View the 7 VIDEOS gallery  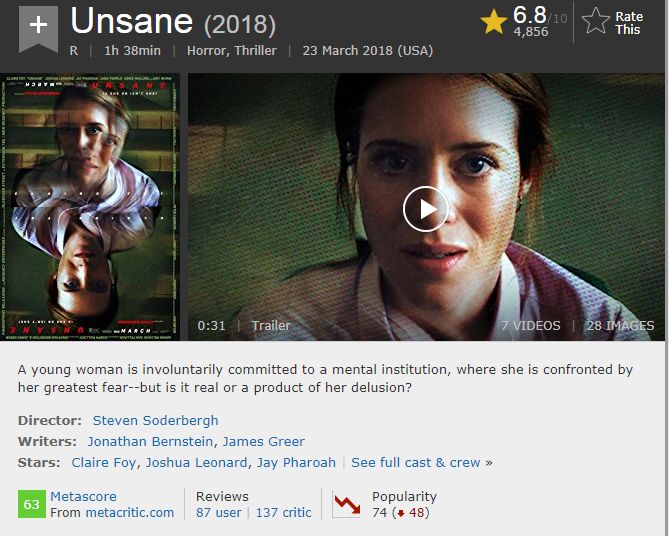click(531, 326)
